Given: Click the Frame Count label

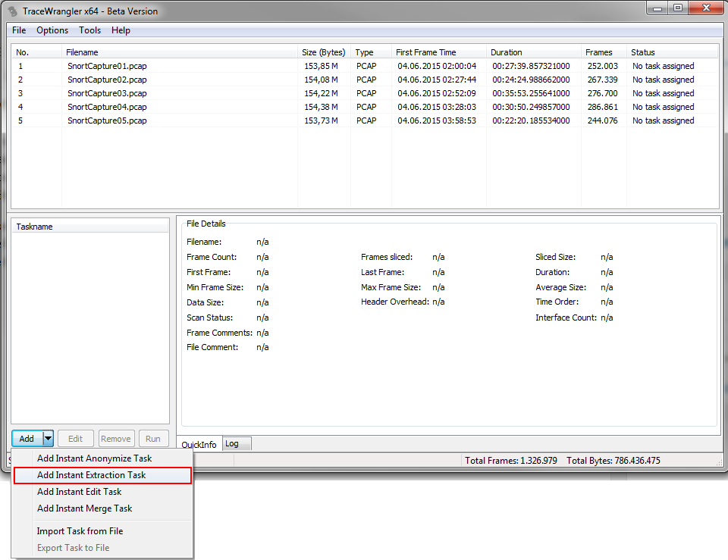Looking at the screenshot, I should pos(212,257).
